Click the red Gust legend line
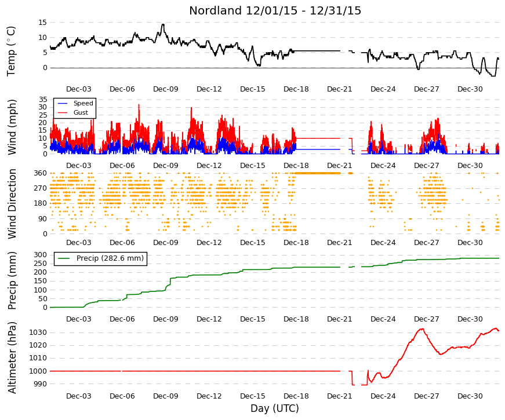 [x=63, y=112]
